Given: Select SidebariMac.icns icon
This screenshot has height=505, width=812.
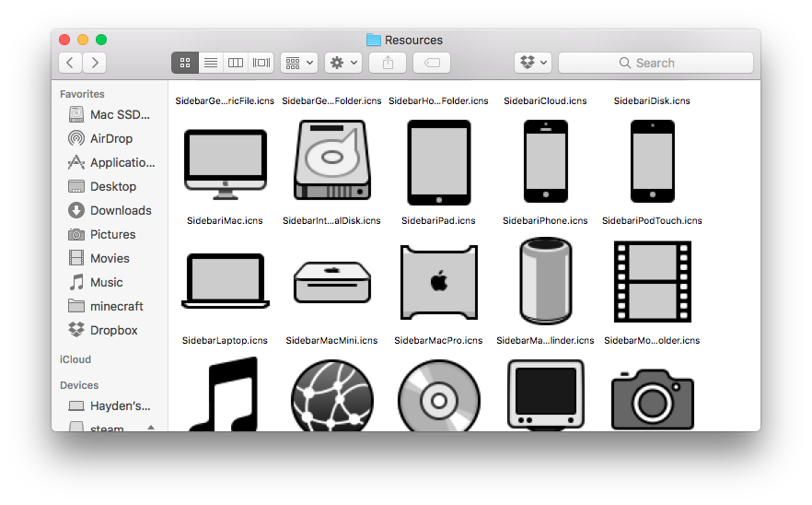Looking at the screenshot, I should tap(226, 164).
